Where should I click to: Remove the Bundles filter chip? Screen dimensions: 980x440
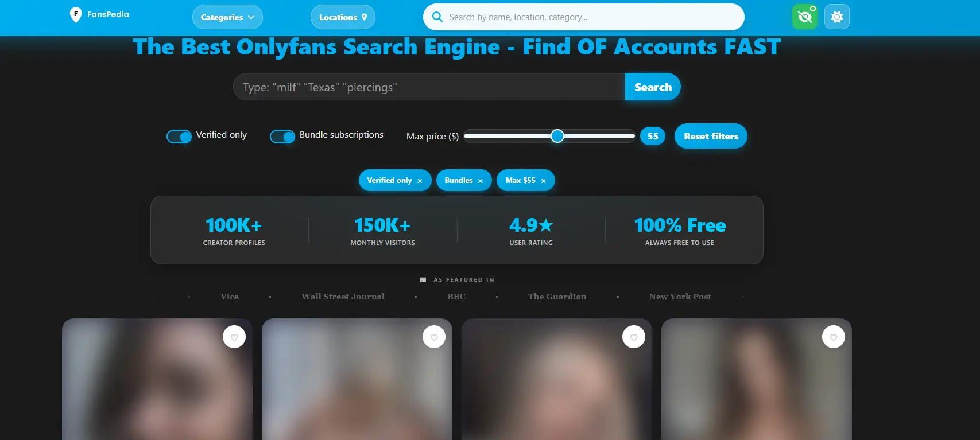(x=481, y=181)
